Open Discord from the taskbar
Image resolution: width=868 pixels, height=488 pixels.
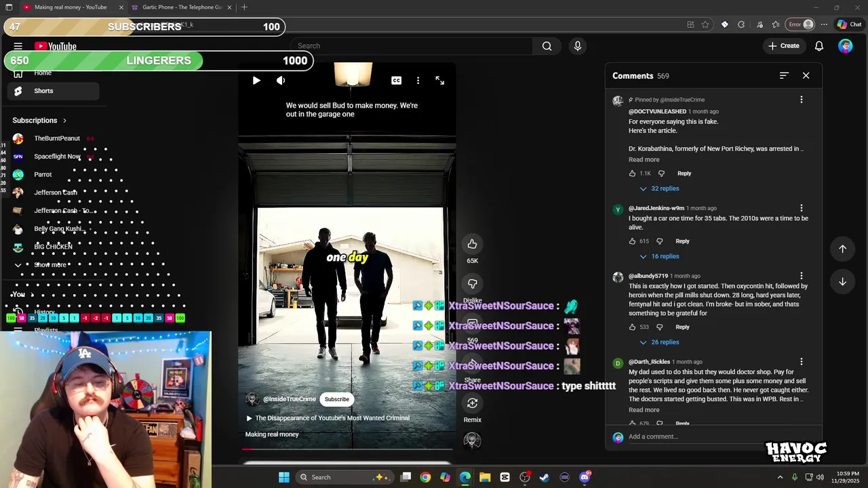585,477
